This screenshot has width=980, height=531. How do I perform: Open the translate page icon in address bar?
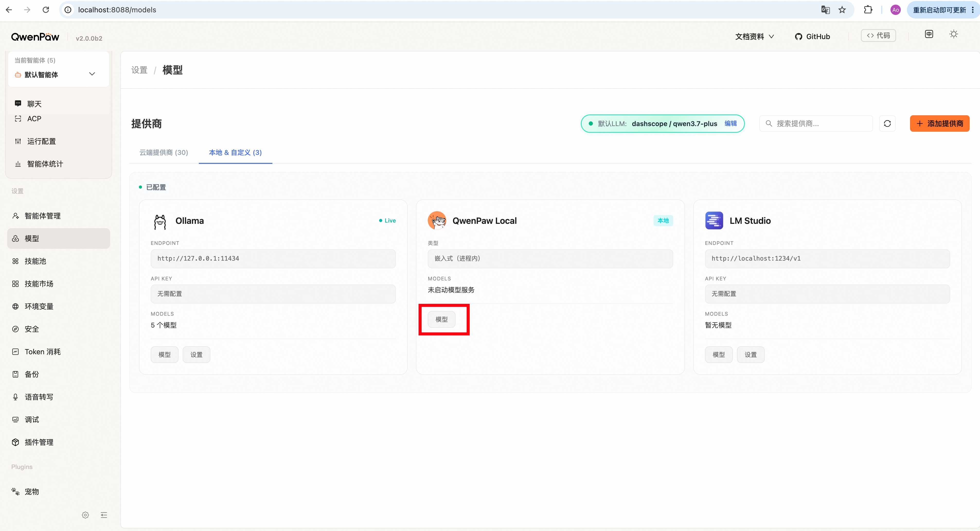[825, 10]
